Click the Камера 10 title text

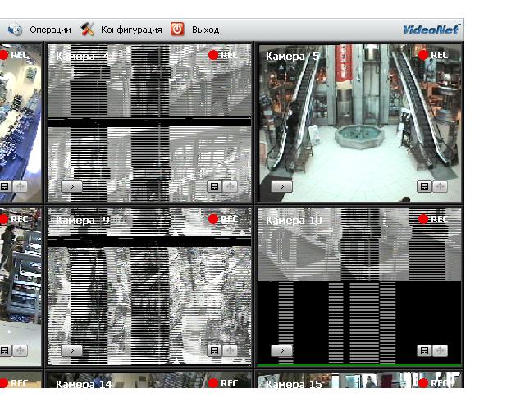coord(294,221)
